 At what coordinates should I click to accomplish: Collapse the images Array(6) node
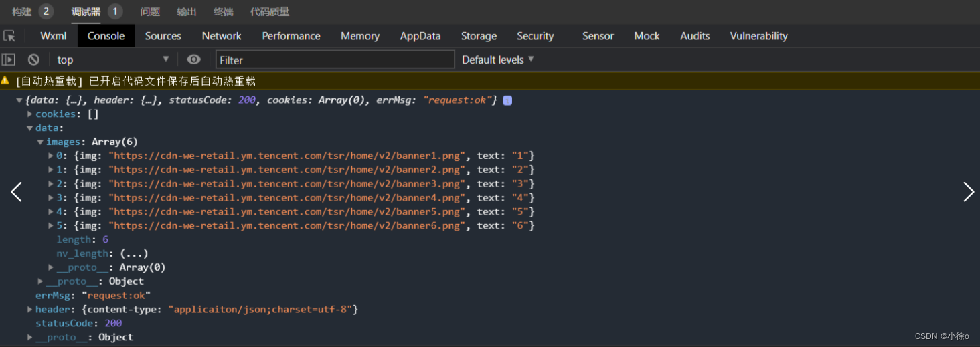[x=41, y=142]
